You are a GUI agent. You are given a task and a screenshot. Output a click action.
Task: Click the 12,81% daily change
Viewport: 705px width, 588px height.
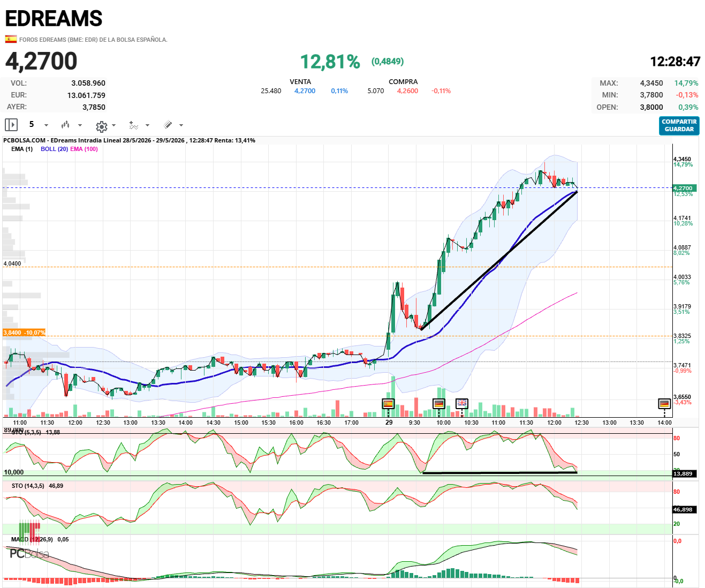pos(330,62)
